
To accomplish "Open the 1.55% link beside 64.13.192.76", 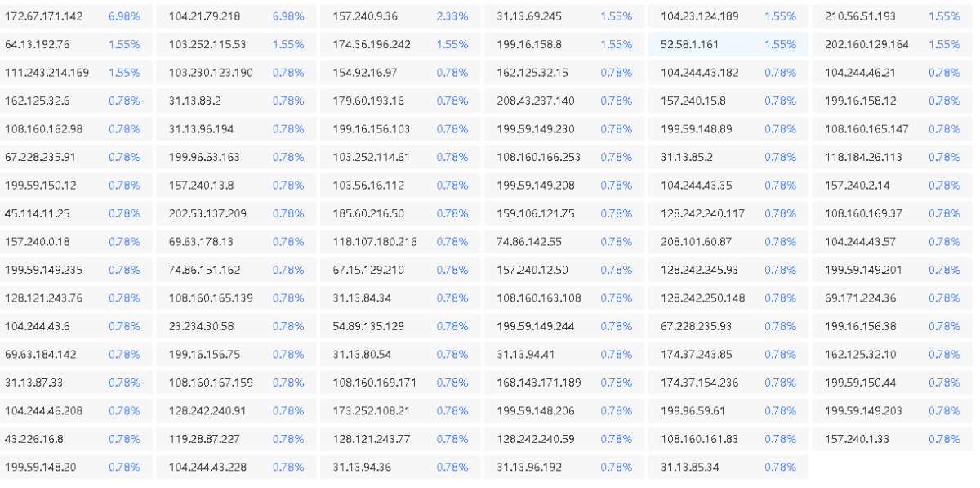I will pos(124,44).
